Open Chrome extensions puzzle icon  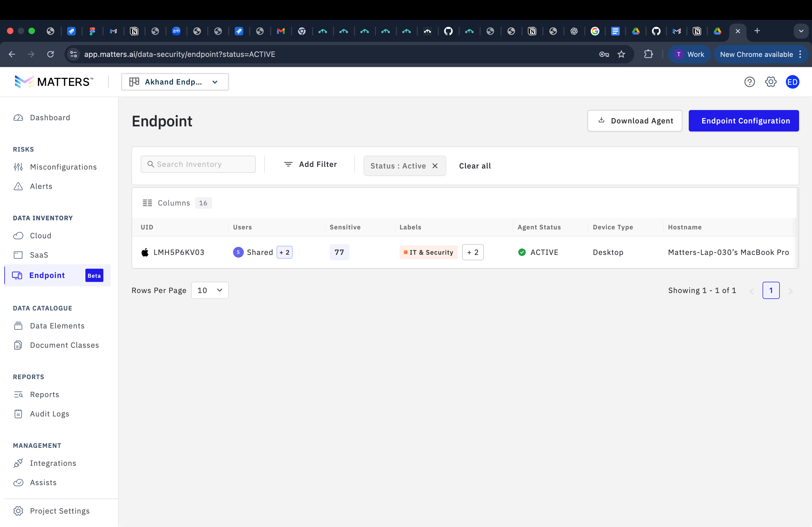point(648,54)
